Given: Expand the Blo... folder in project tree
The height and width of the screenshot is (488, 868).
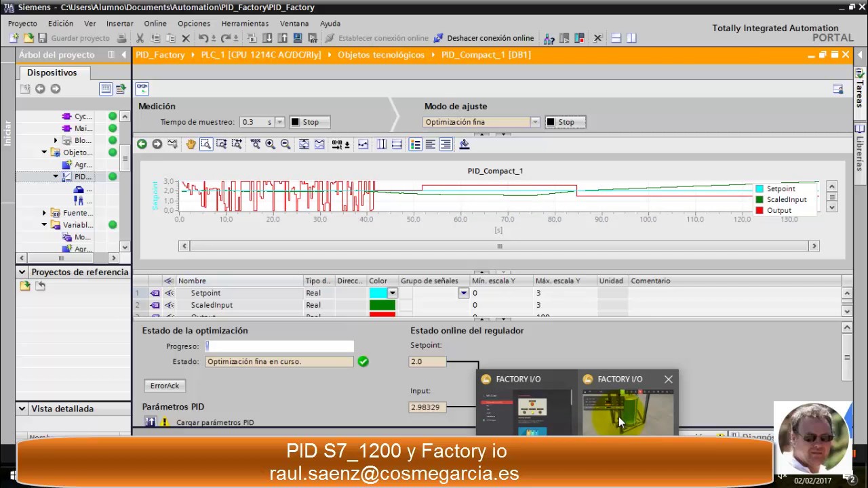Looking at the screenshot, I should 56,140.
